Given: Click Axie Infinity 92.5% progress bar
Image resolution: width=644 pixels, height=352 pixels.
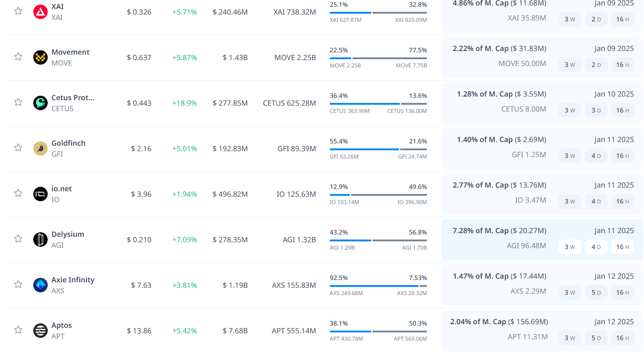Looking at the screenshot, I should point(378,286).
